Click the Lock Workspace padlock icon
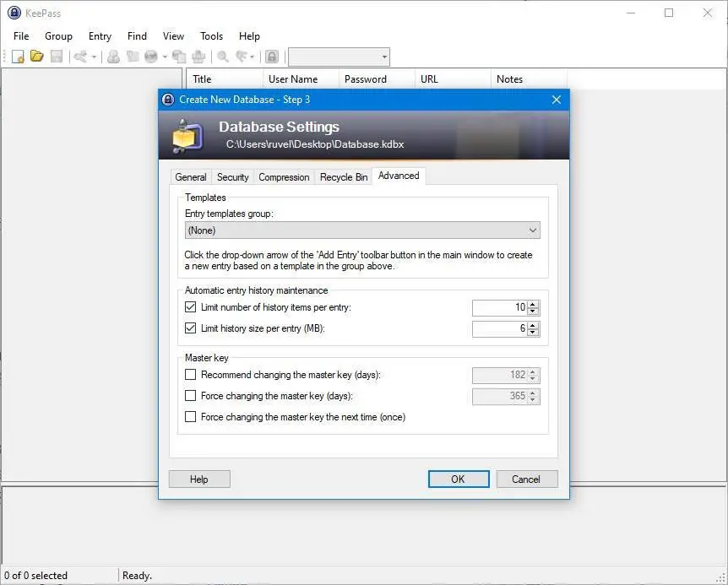This screenshot has width=728, height=585. (272, 57)
